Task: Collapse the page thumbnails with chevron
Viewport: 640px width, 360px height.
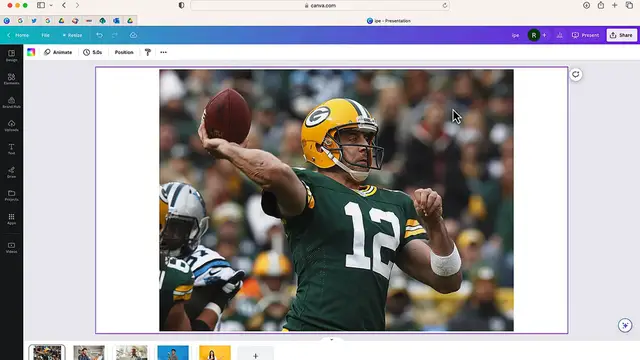Action: (x=331, y=339)
